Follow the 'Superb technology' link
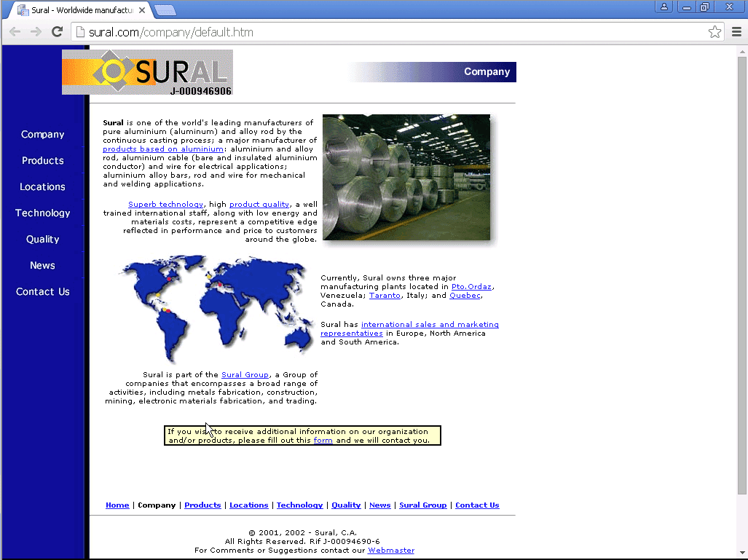Image resolution: width=748 pixels, height=560 pixels. (x=165, y=204)
